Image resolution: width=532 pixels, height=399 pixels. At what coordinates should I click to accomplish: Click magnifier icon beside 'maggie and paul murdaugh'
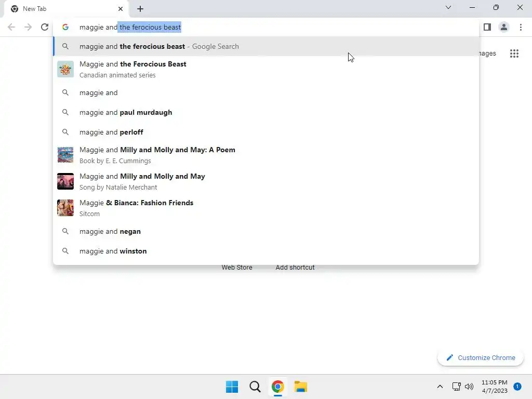(65, 112)
